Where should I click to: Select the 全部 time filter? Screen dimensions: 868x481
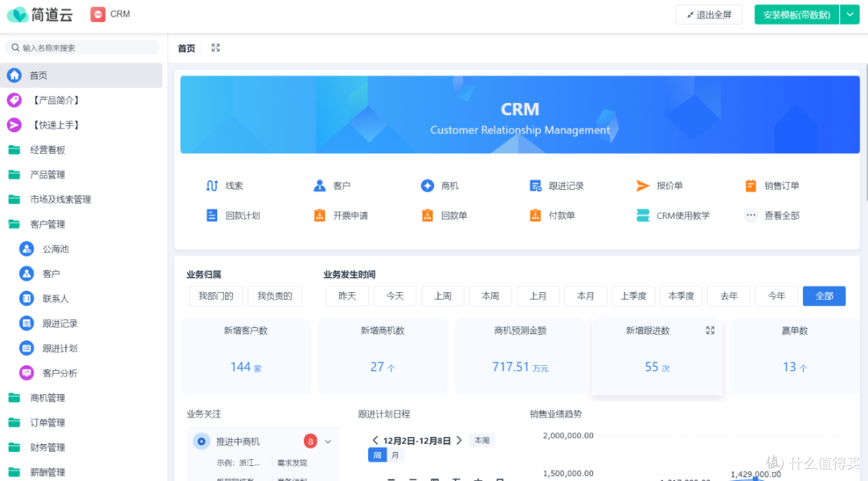825,296
